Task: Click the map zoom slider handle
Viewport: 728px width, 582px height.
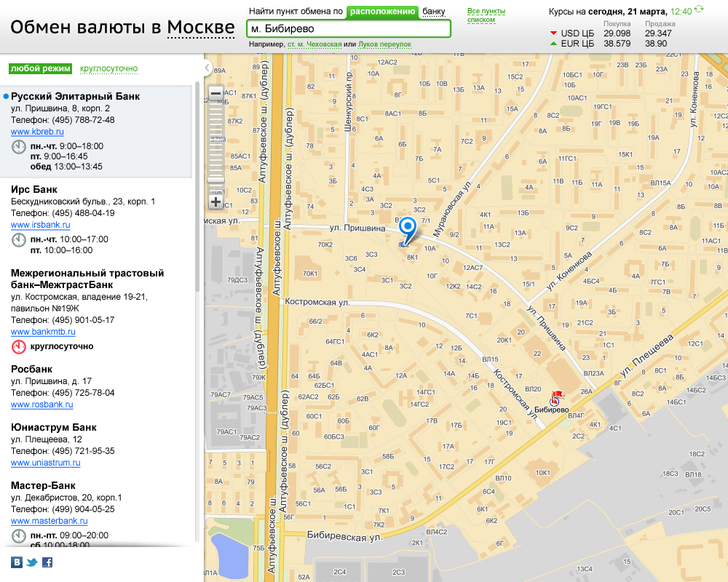Action: [x=215, y=180]
